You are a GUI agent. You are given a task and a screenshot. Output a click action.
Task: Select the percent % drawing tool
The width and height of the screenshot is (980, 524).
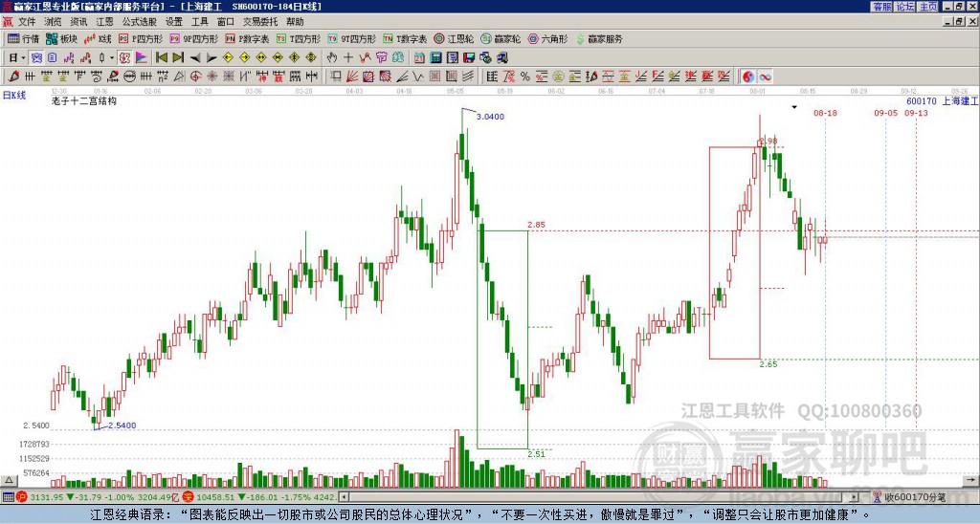point(525,76)
